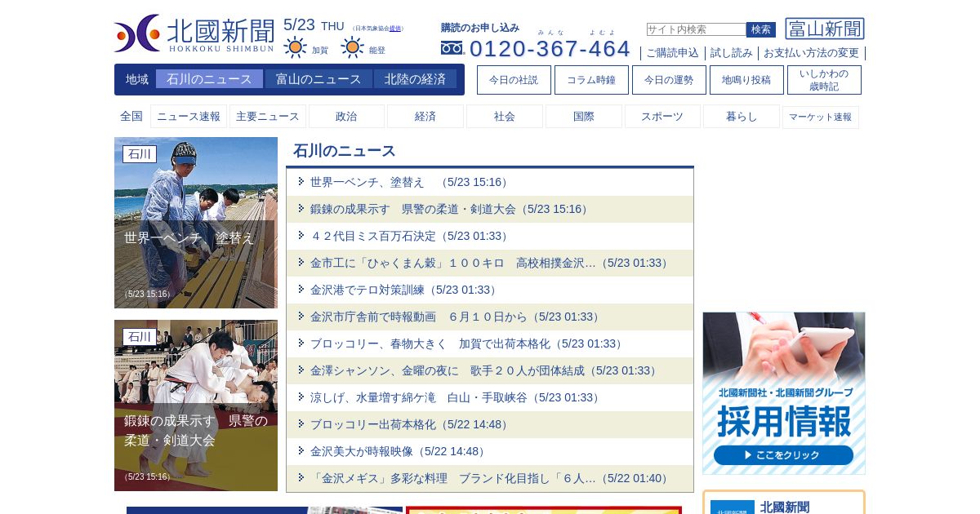The height and width of the screenshot is (514, 980).
Task: Open the お支払い方法の変更 link
Action: (811, 53)
